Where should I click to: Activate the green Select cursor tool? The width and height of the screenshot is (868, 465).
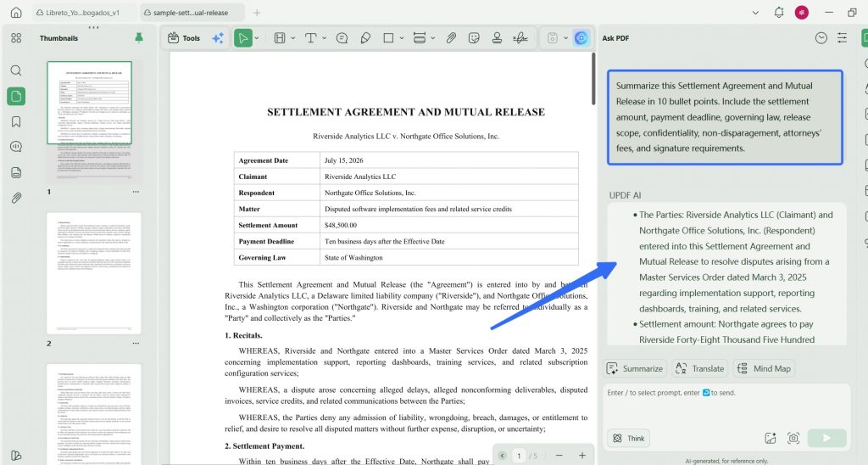(x=242, y=37)
